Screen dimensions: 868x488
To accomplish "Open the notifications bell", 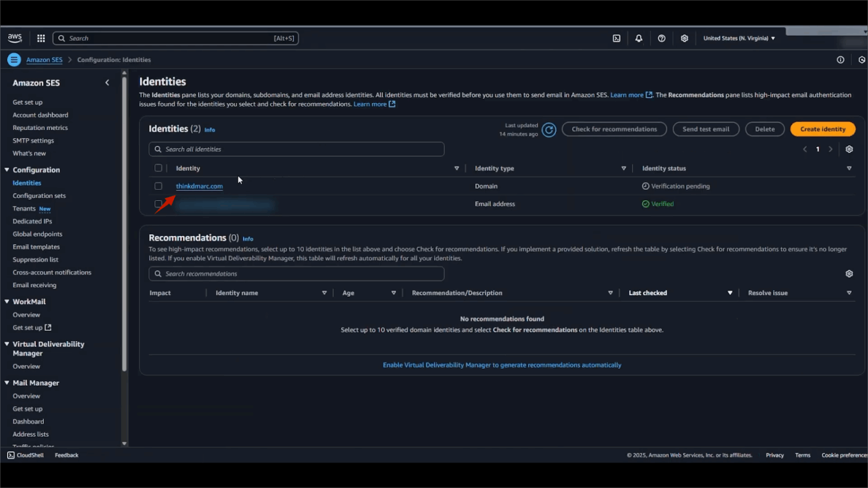I will coord(639,38).
